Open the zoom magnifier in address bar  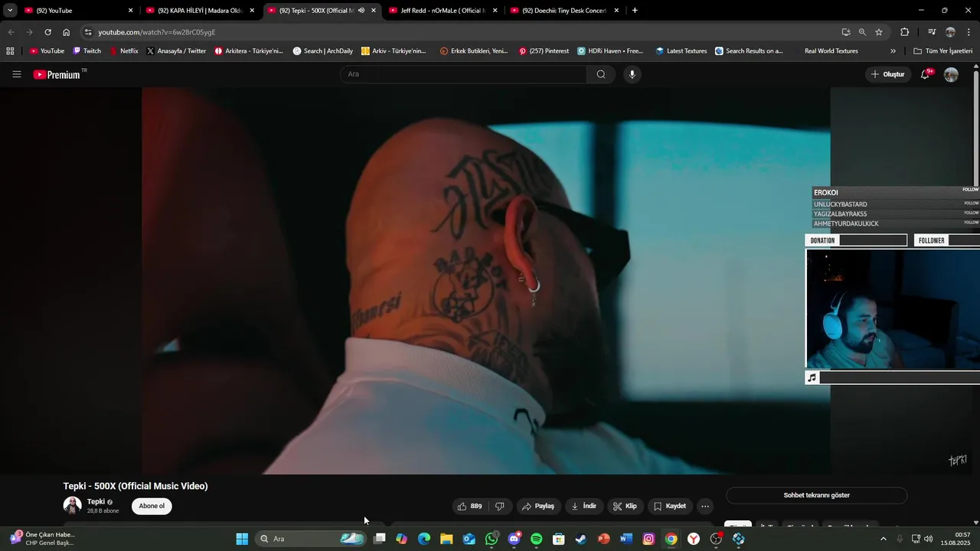pos(862,32)
